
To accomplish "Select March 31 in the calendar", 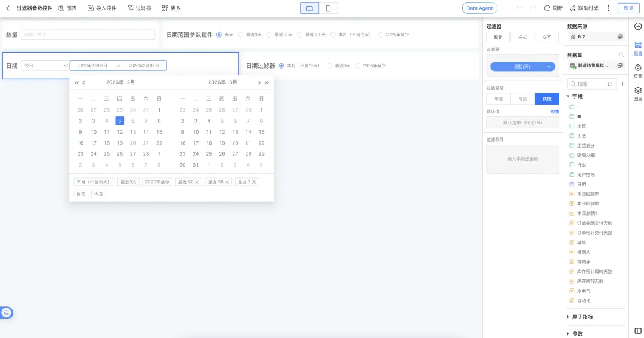I will coord(196,165).
